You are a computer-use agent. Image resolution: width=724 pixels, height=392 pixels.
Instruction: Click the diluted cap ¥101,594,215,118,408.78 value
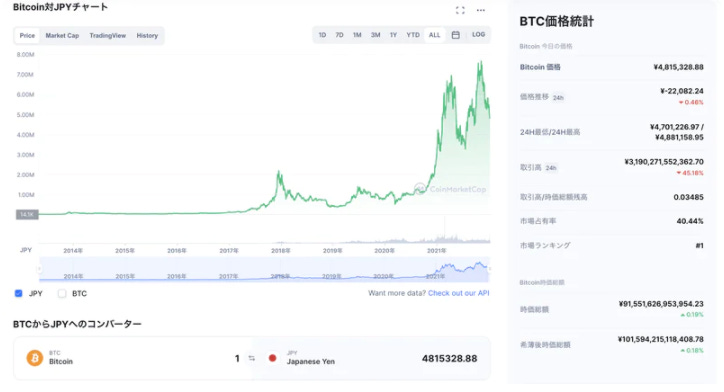coord(661,339)
